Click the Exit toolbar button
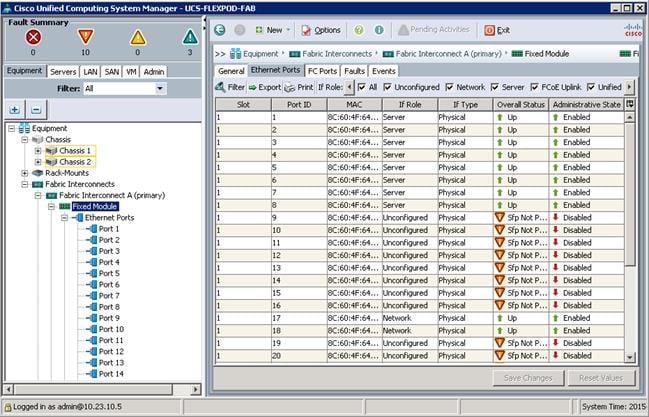This screenshot has width=649, height=417. tap(497, 30)
